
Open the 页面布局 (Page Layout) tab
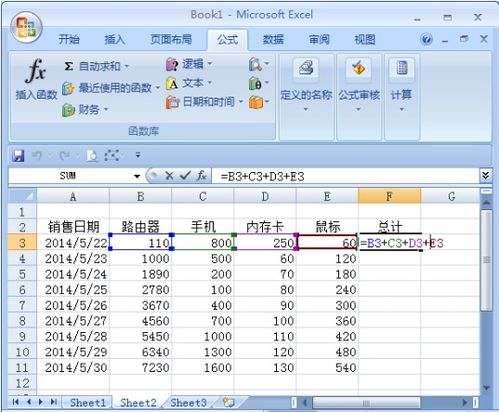171,40
